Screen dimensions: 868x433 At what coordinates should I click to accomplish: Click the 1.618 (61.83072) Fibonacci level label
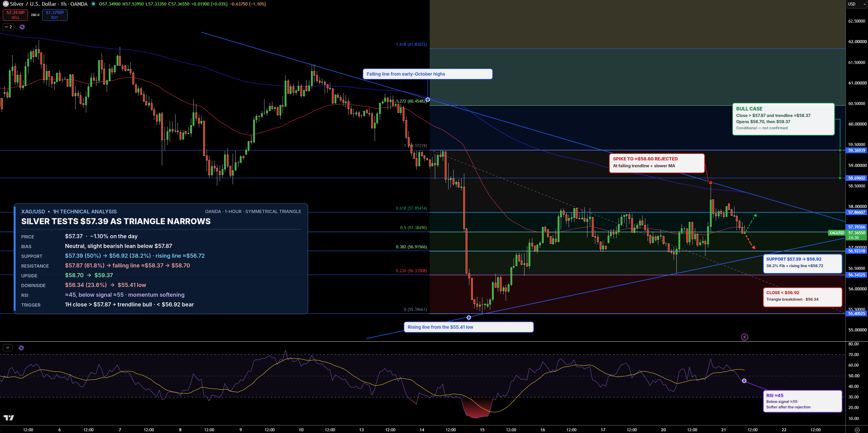411,44
